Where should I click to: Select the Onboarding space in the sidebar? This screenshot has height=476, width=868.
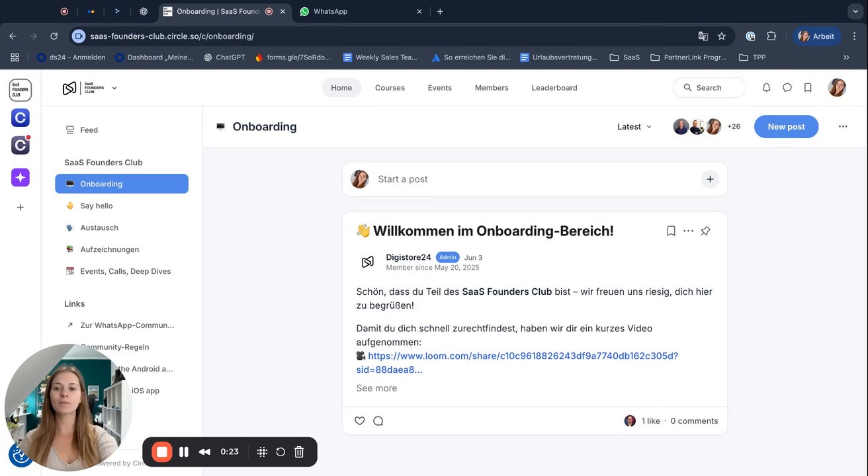point(122,184)
